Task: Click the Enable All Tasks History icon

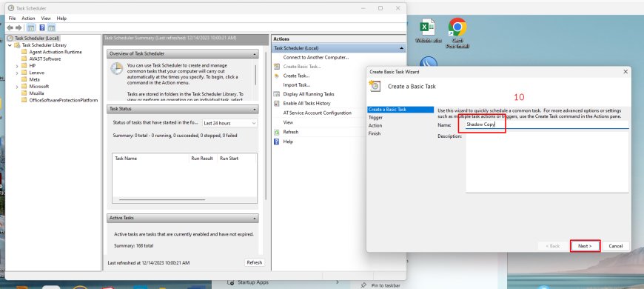Action: pyautogui.click(x=277, y=104)
